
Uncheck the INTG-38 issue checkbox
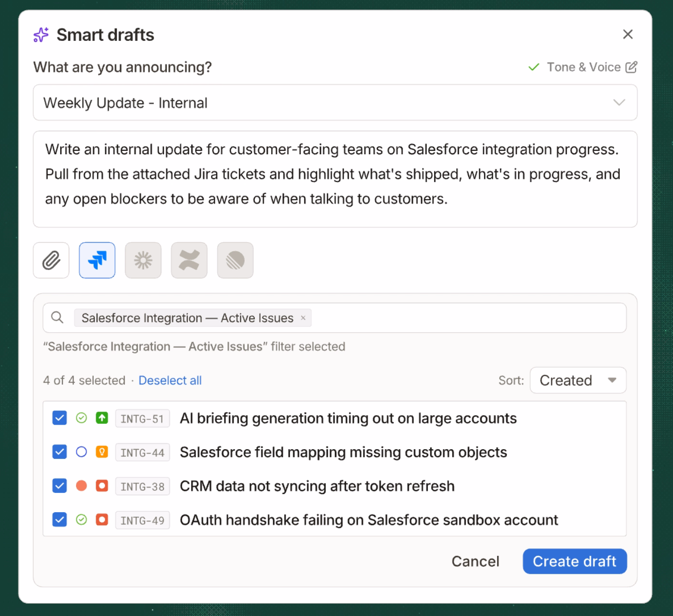pyautogui.click(x=59, y=486)
